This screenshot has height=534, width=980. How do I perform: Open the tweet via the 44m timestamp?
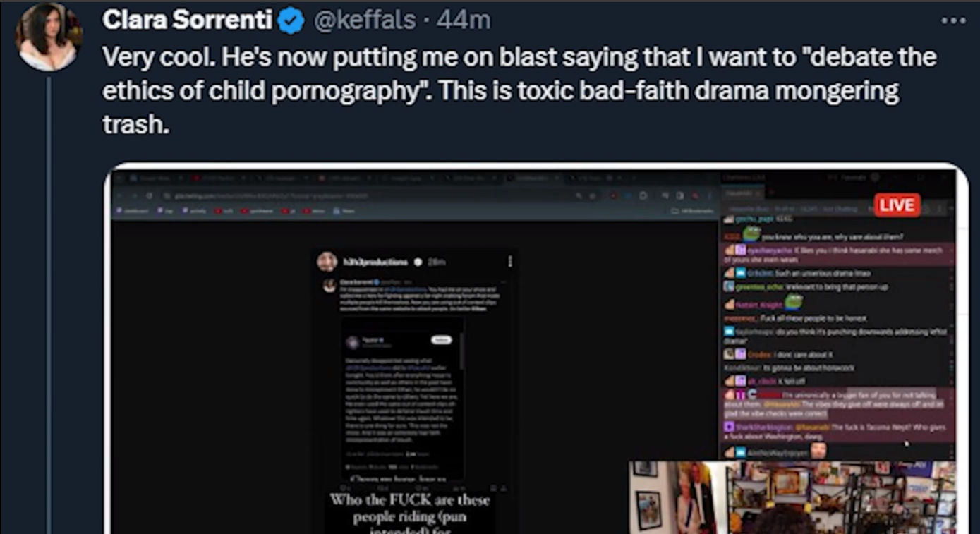464,20
